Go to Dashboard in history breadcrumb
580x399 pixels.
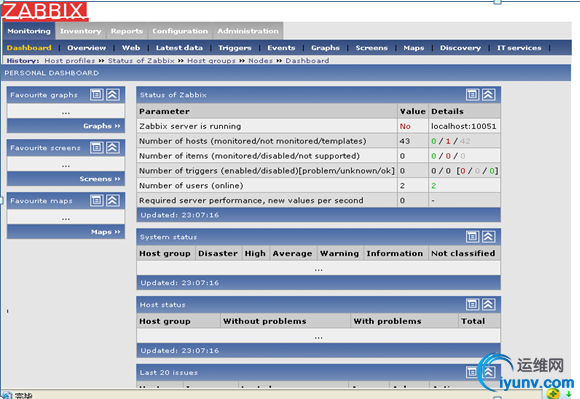click(307, 61)
